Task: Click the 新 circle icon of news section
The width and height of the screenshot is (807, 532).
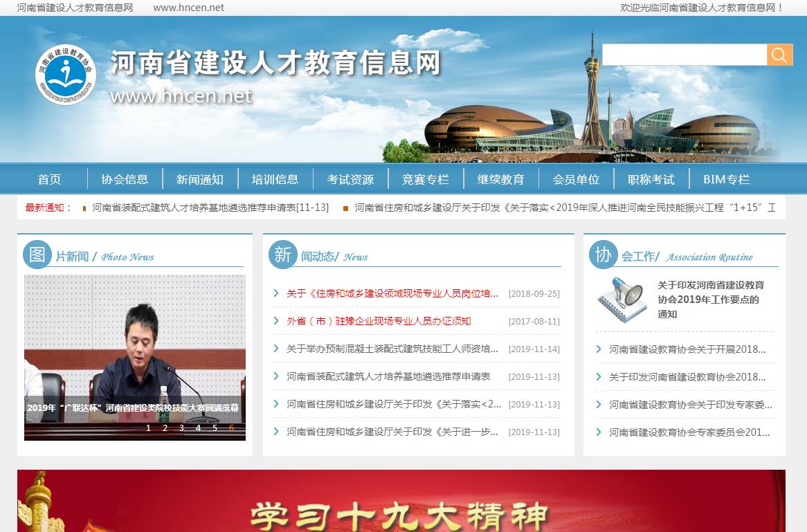Action: (282, 255)
